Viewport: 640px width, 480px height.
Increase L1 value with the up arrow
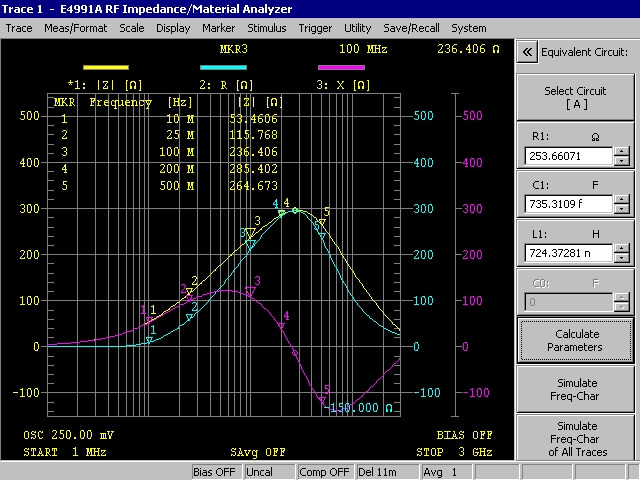click(622, 249)
